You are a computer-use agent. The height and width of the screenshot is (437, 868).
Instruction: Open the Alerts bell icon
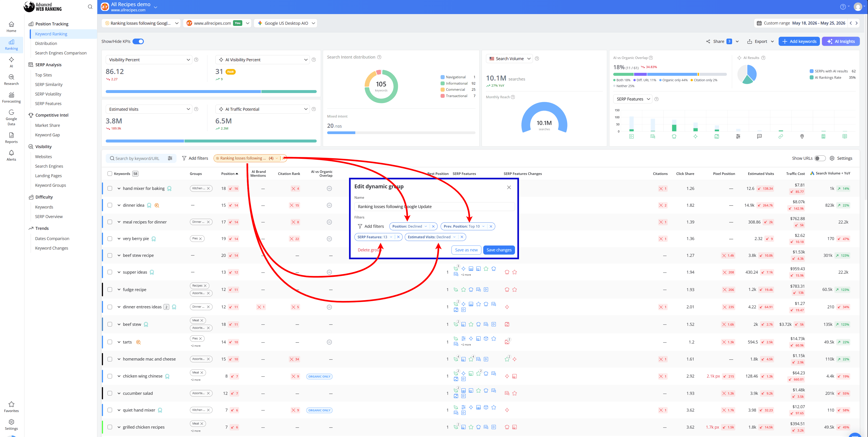point(11,156)
